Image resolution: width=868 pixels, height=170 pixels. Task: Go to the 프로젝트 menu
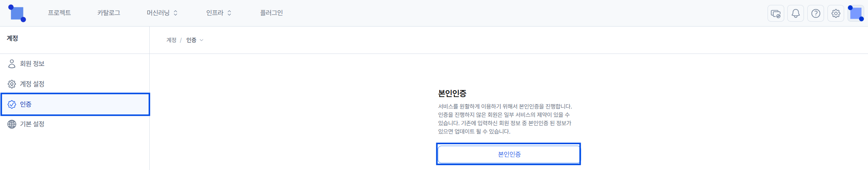[59, 13]
